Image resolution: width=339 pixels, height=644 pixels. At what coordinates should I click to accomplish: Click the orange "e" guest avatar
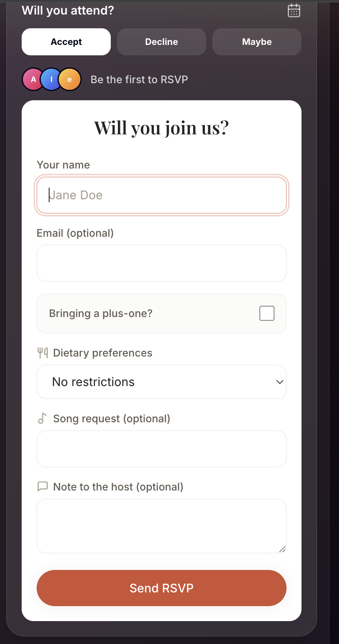pyautogui.click(x=70, y=79)
